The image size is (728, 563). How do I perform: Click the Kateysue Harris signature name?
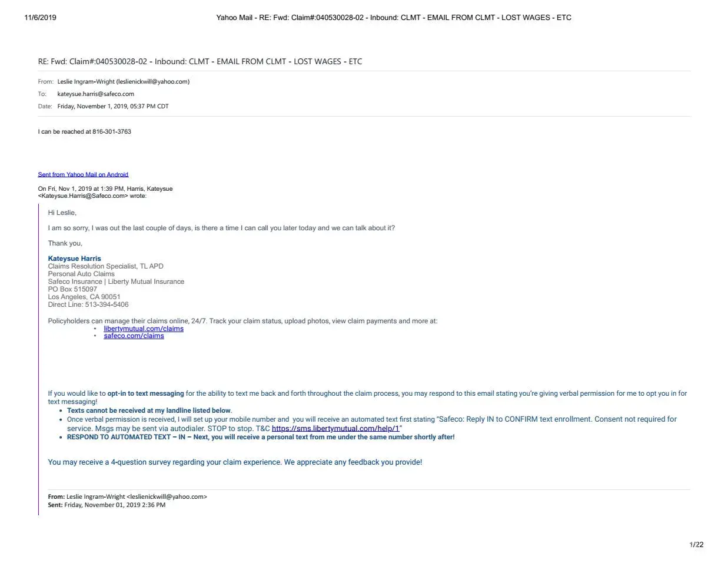tap(74, 259)
